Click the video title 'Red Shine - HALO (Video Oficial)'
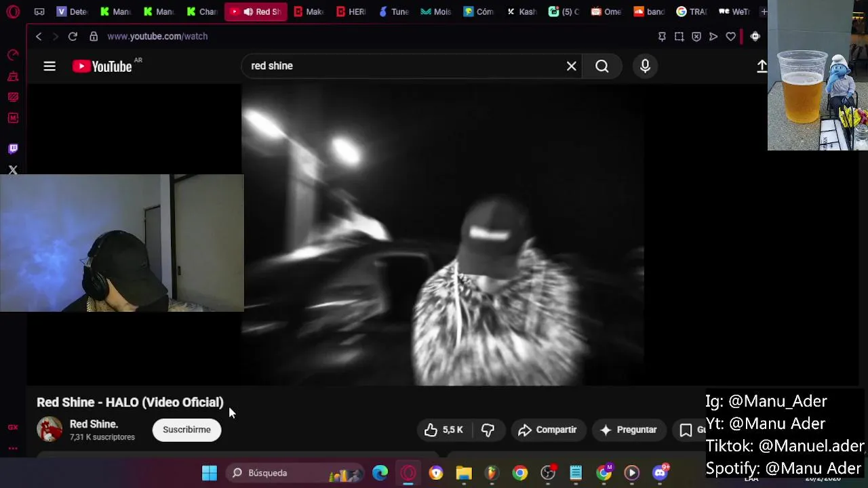This screenshot has height=488, width=868. [x=130, y=403]
